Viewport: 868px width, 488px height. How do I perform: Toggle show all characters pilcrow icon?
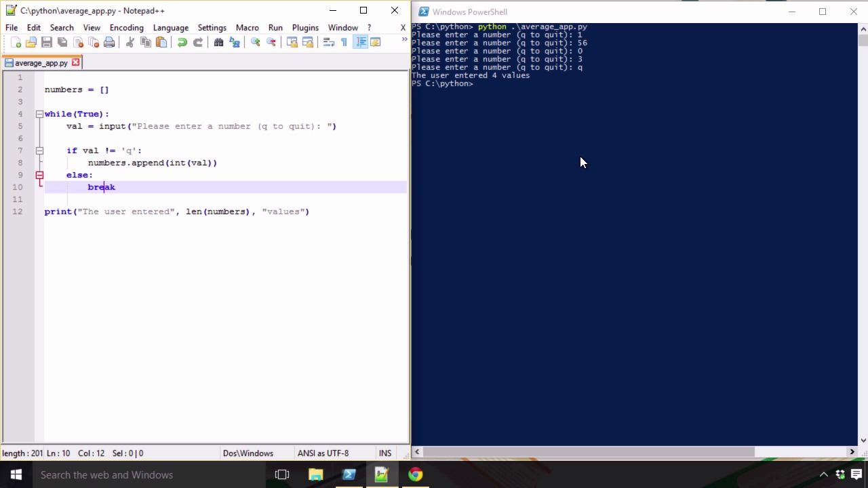coord(344,42)
